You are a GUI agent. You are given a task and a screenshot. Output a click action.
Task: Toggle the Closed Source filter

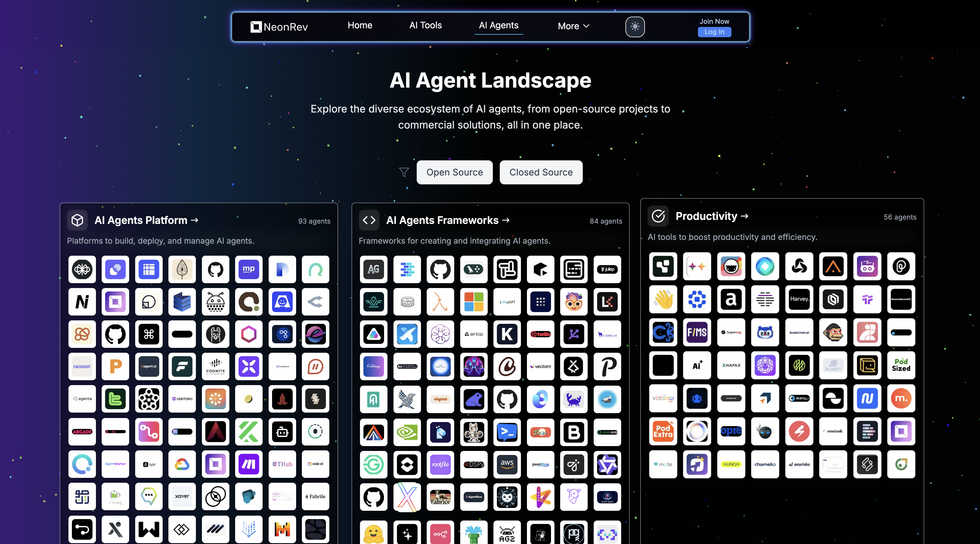click(x=541, y=172)
